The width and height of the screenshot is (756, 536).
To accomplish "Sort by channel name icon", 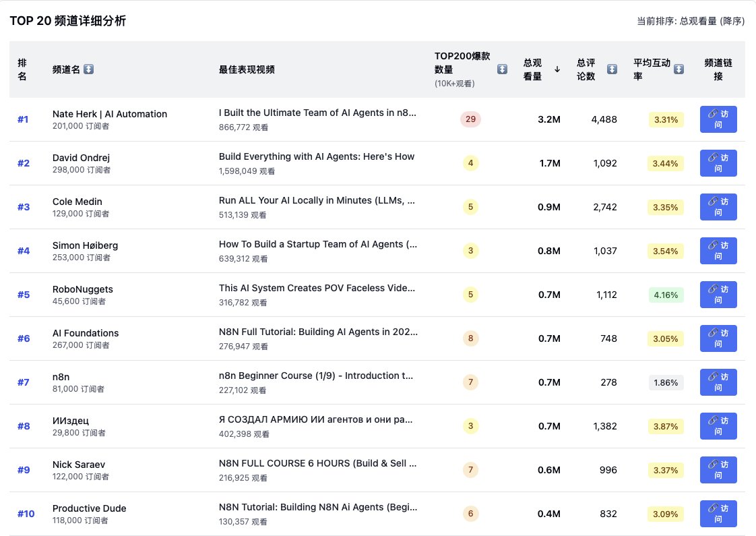I will click(x=88, y=69).
